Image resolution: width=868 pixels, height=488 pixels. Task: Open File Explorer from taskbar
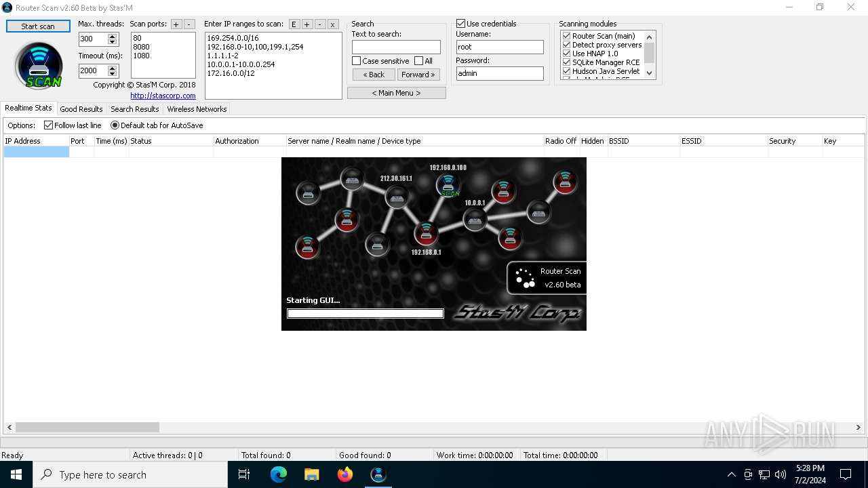[312, 474]
